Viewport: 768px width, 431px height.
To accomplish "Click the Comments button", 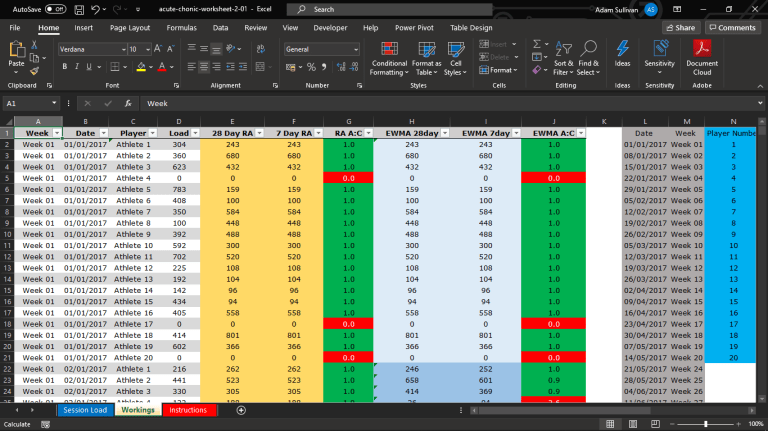I will (732, 28).
